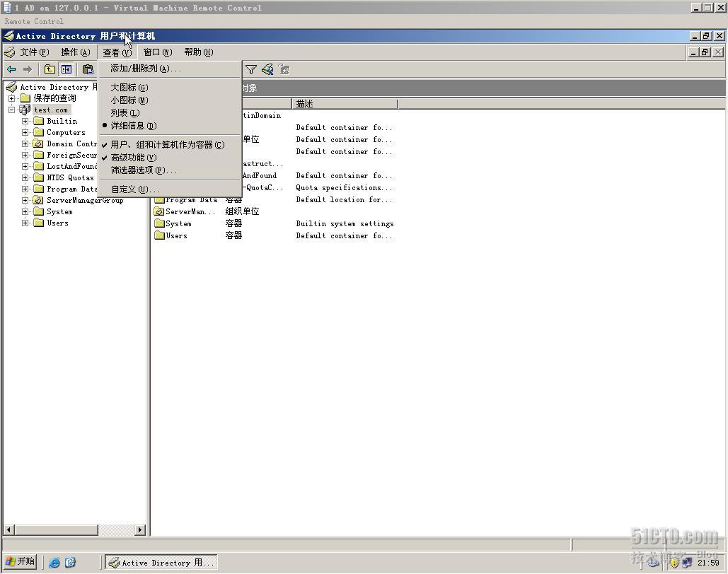Select 大图标(G) view option

[170, 87]
